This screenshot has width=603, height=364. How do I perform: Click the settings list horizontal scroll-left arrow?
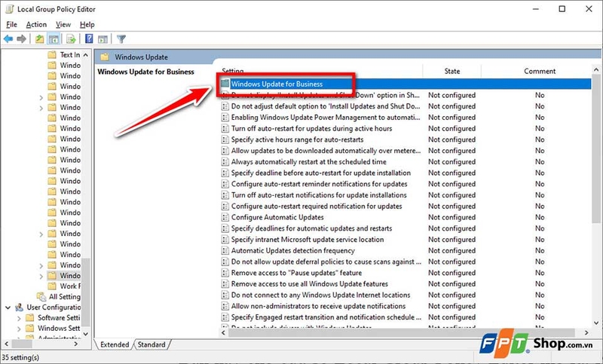pos(224,332)
